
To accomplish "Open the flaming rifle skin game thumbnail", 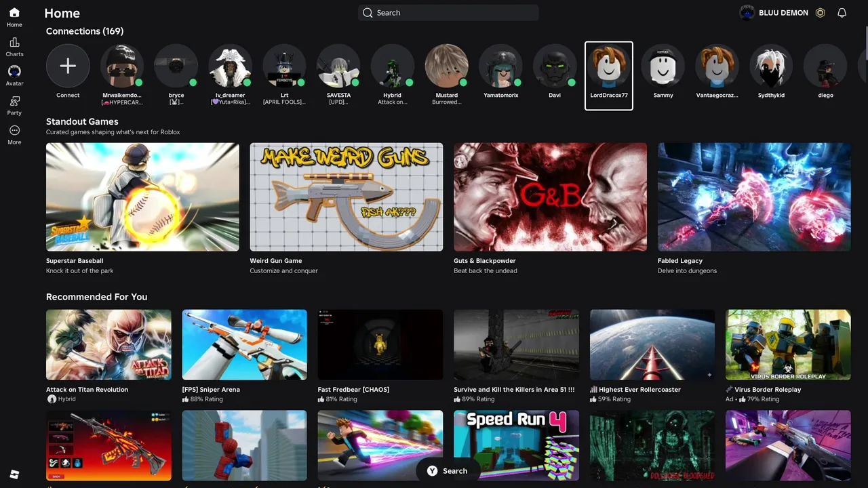I will [108, 445].
